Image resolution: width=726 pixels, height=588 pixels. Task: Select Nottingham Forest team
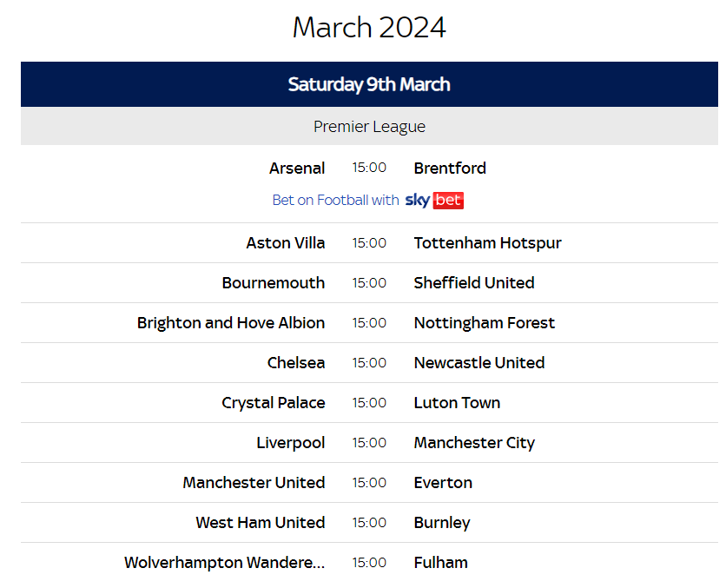pos(485,323)
